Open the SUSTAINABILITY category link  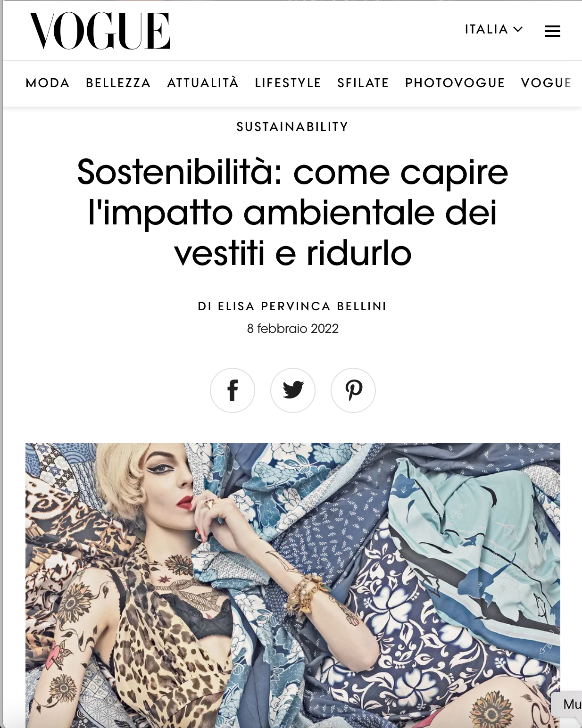pyautogui.click(x=292, y=127)
